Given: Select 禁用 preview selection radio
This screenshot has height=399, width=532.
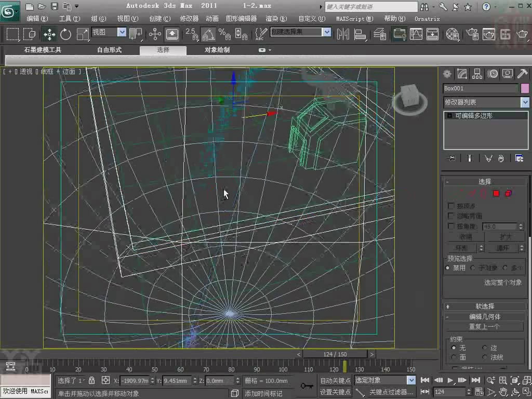Looking at the screenshot, I should (447, 268).
